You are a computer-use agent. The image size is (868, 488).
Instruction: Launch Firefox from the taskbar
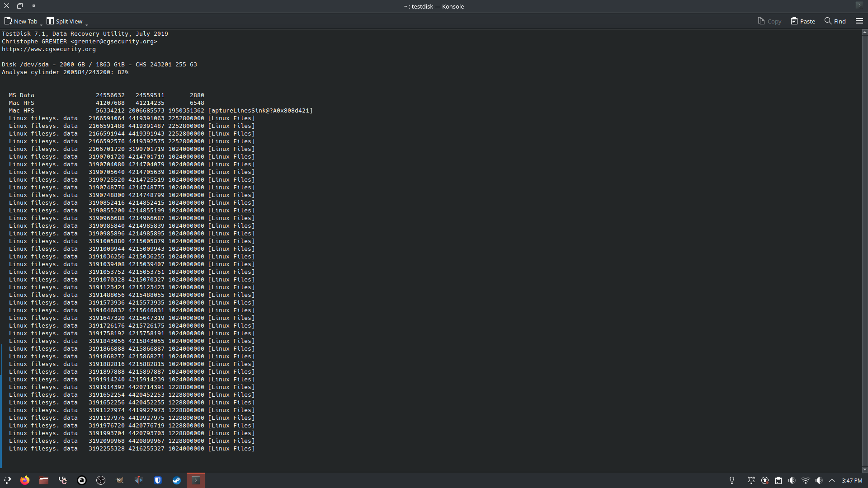(x=25, y=480)
